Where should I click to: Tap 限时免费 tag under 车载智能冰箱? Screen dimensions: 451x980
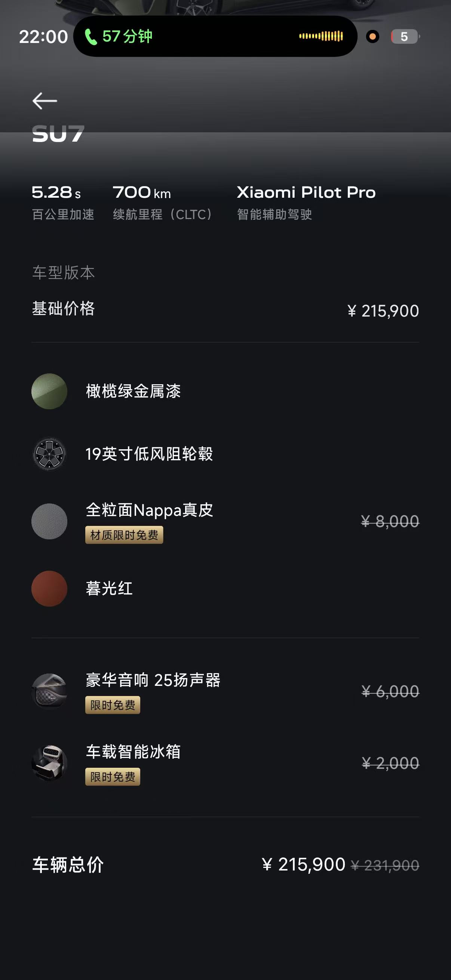pyautogui.click(x=113, y=776)
